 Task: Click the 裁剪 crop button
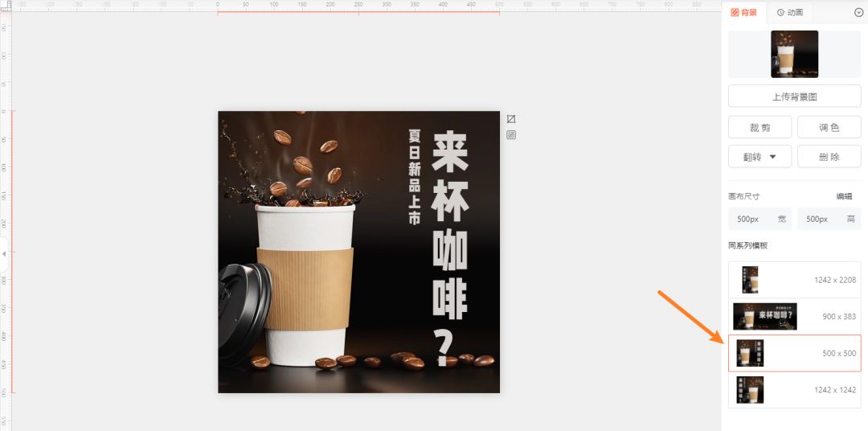coord(759,127)
